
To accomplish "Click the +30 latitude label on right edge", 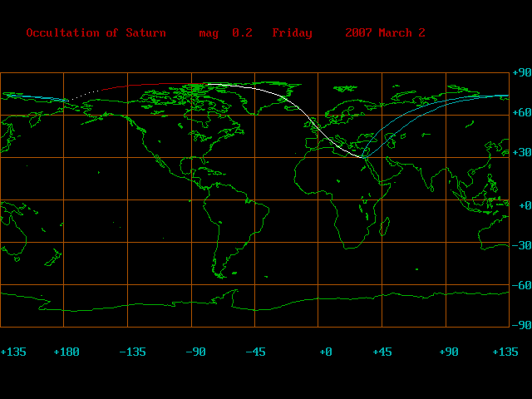I will [x=520, y=154].
